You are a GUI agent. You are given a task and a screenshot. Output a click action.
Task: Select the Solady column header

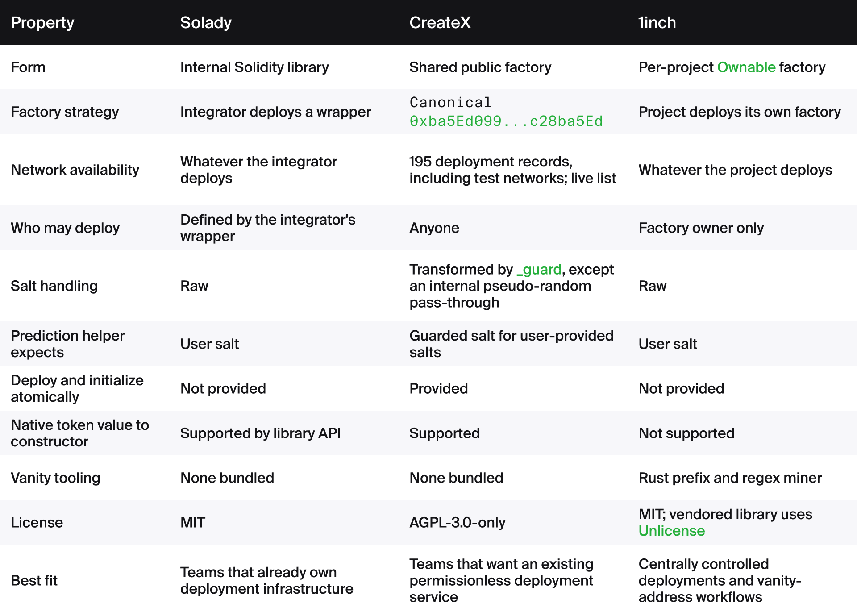(x=206, y=22)
